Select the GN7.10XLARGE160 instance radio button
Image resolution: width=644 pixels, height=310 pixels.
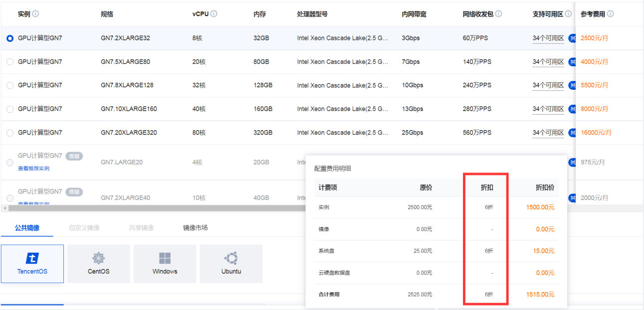[x=10, y=109]
